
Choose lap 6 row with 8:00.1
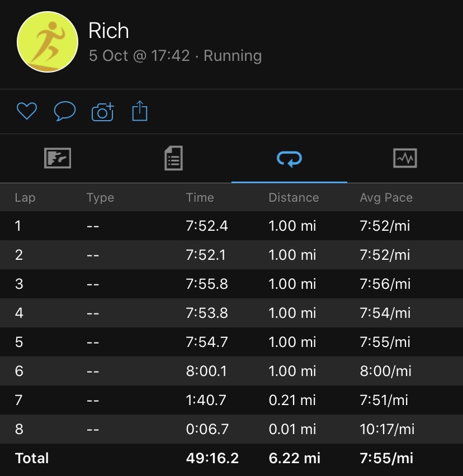pos(232,371)
